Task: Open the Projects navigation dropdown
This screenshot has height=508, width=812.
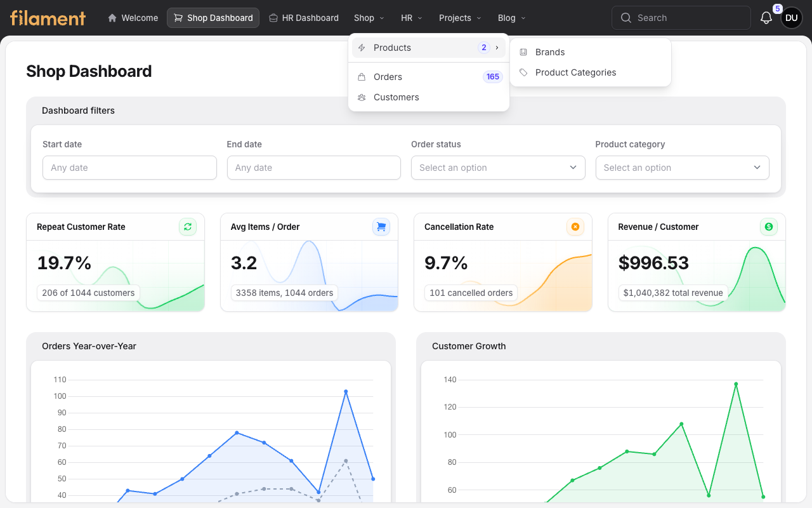Action: 460,18
